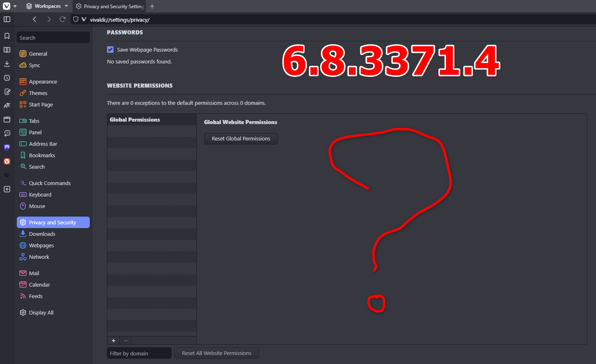
Task: Click Display All settings
Action: click(x=53, y=312)
